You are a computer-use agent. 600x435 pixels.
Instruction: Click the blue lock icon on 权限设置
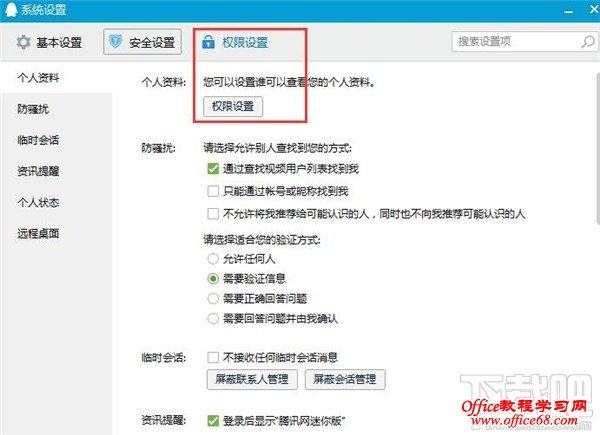click(x=208, y=42)
